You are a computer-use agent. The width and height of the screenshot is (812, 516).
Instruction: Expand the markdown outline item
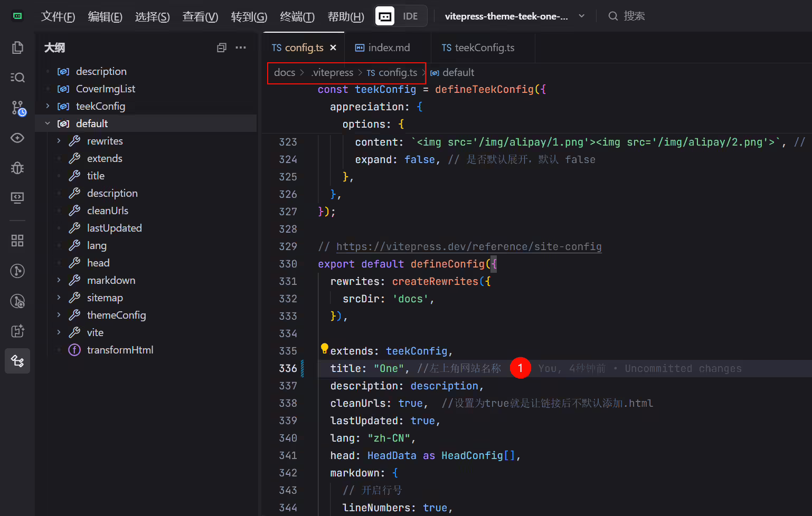coord(59,280)
